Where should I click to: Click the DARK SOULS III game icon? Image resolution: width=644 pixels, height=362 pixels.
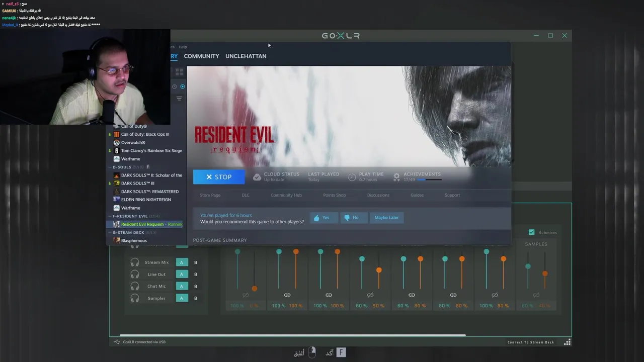pyautogui.click(x=117, y=184)
